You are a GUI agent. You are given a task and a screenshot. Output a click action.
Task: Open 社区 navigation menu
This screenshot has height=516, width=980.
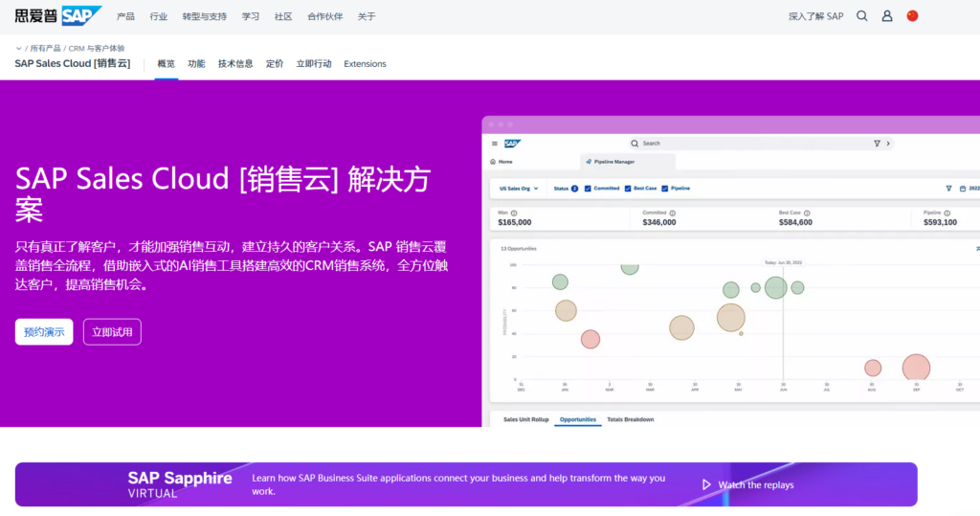coord(283,16)
